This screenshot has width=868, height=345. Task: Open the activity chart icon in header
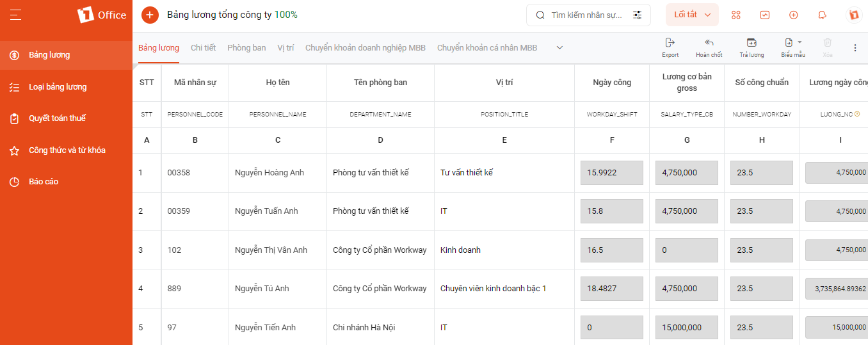coord(765,15)
